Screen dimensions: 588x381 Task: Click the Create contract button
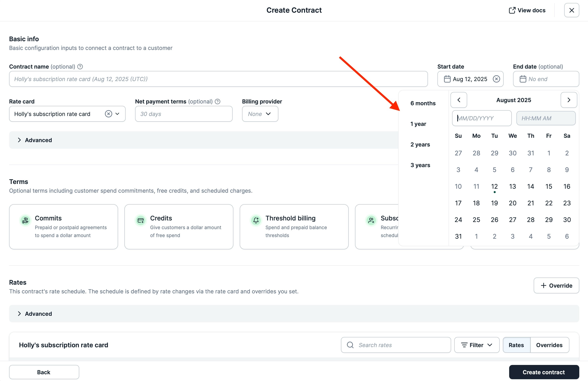coord(544,372)
